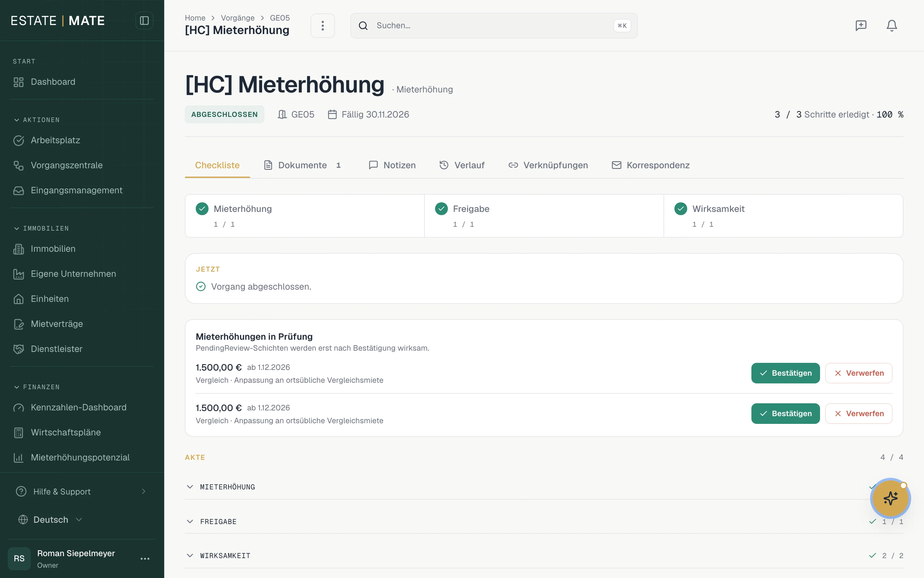The image size is (924, 578).
Task: Select the Wirksamkeit checklist step card
Action: pos(783,216)
